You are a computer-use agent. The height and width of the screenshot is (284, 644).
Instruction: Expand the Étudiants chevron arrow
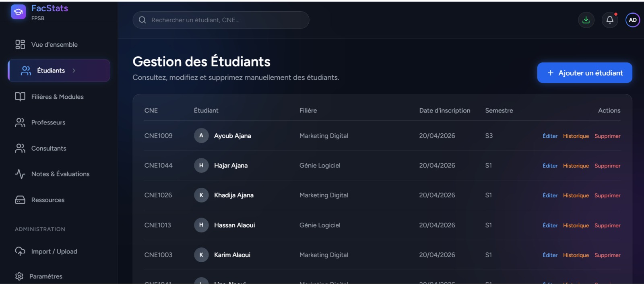pyautogui.click(x=74, y=70)
